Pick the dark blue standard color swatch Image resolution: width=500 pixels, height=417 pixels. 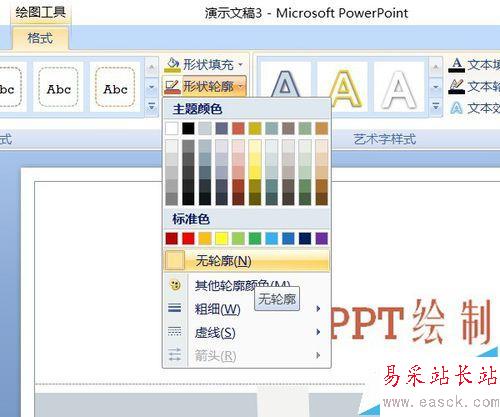point(305,238)
